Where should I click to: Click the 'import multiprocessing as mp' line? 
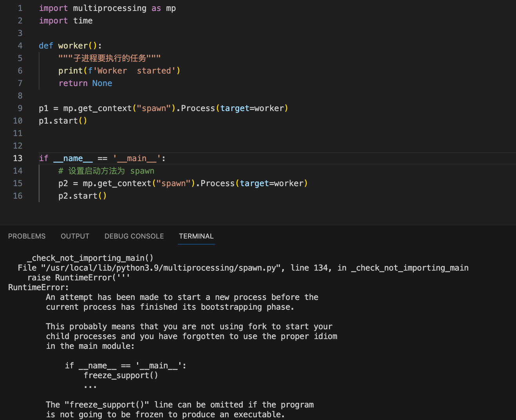[x=107, y=8]
